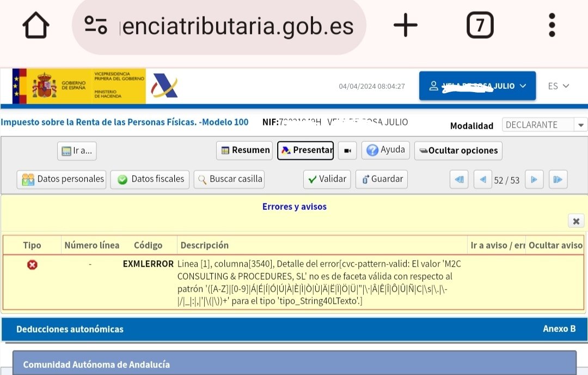Click the red error icon in row
The image size is (588, 375).
(x=32, y=265)
